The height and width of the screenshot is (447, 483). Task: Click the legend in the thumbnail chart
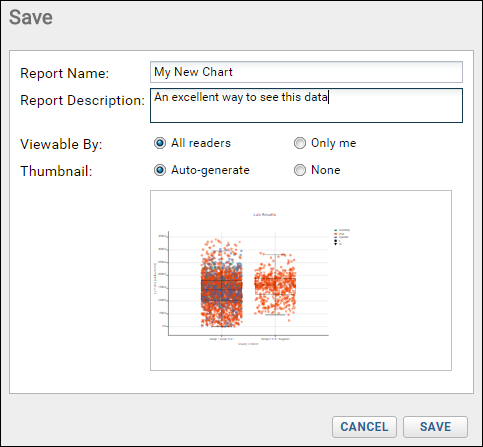(342, 237)
